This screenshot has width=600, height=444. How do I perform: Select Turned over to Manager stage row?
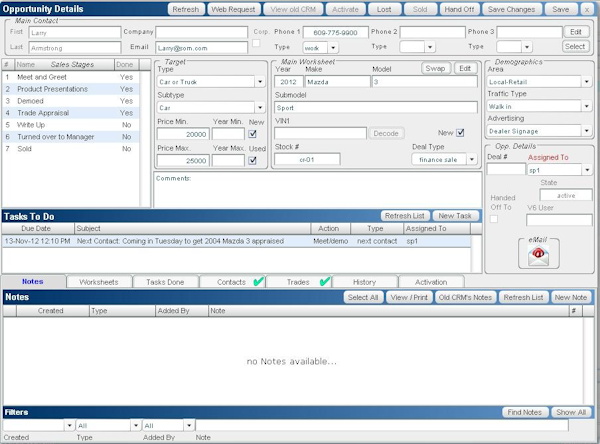[71, 137]
